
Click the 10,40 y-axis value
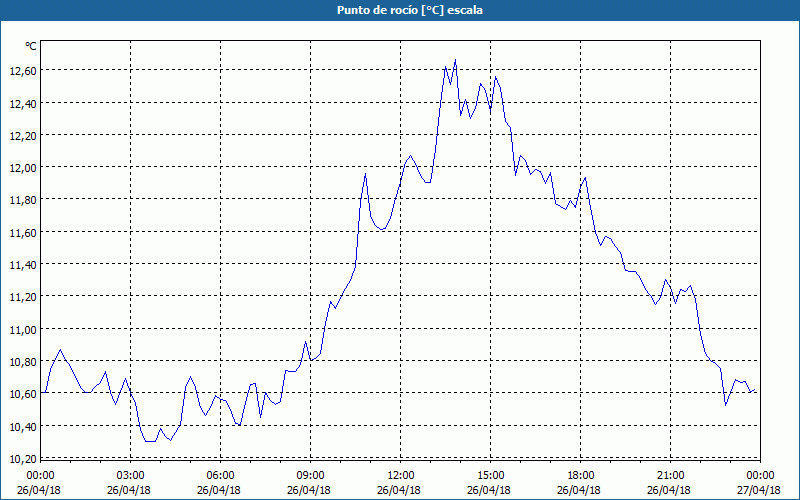coord(23,427)
